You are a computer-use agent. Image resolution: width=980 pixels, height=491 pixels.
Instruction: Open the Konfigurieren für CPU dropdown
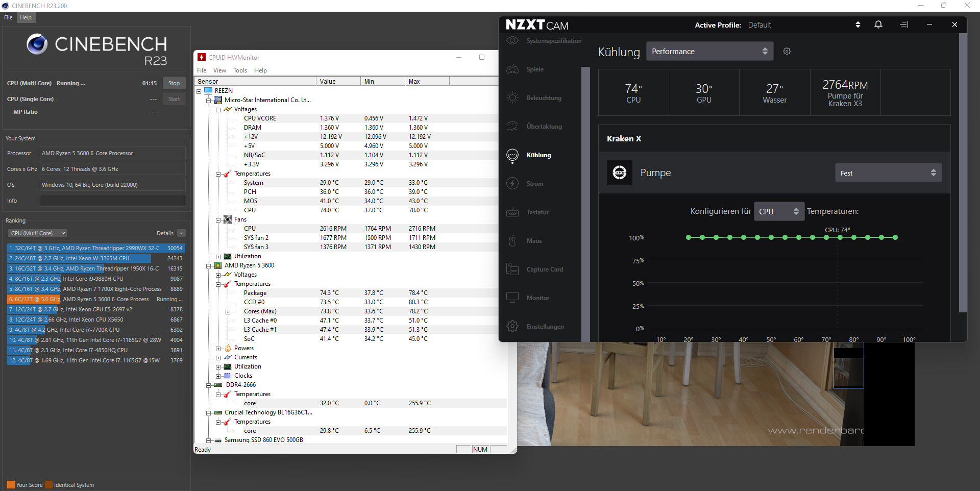779,211
